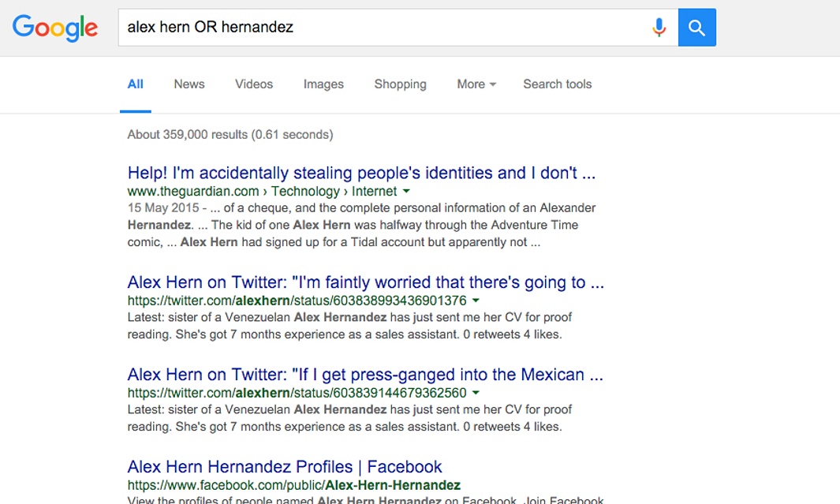Open Search tools options
This screenshot has height=504, width=840.
click(x=557, y=84)
